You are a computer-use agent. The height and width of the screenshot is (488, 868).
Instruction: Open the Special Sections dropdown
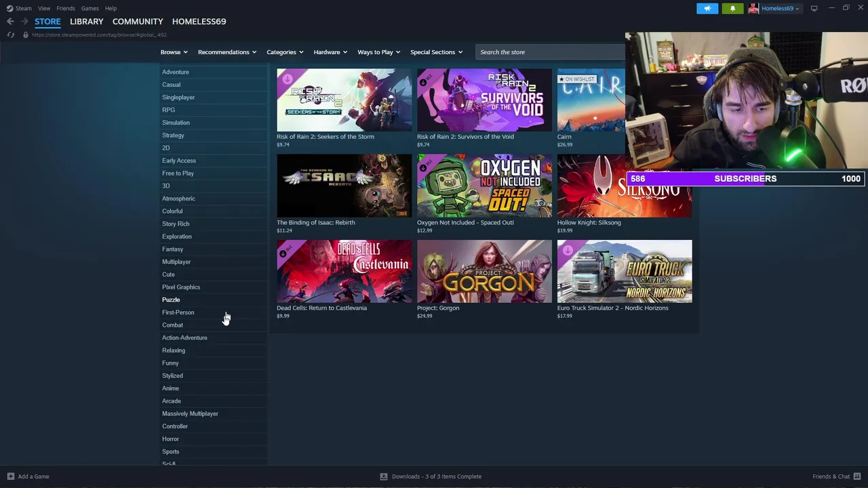click(436, 52)
